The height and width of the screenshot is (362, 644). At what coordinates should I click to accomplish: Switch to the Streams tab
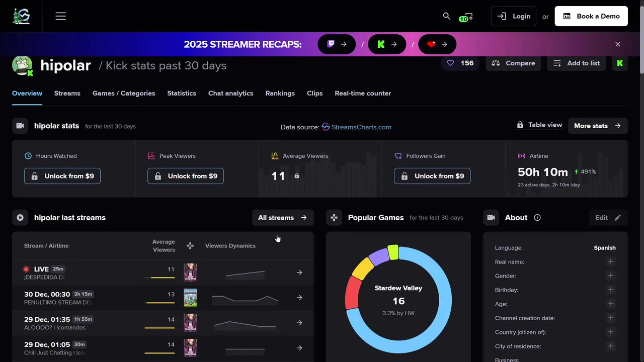67,94
